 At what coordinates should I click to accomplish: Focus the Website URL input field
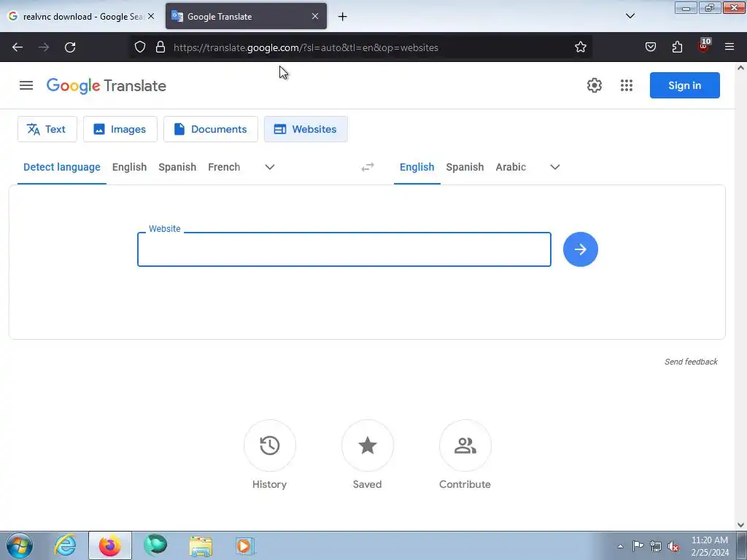pos(344,249)
